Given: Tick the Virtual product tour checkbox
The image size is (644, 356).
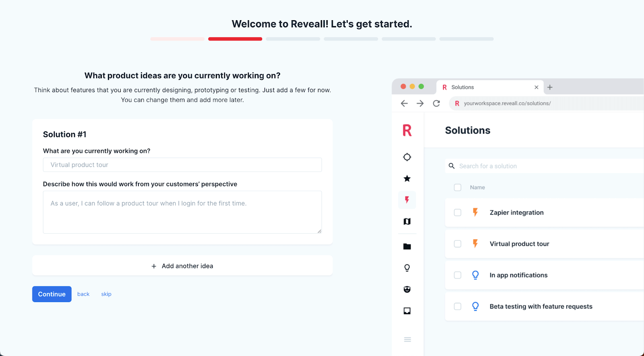Looking at the screenshot, I should click(458, 244).
